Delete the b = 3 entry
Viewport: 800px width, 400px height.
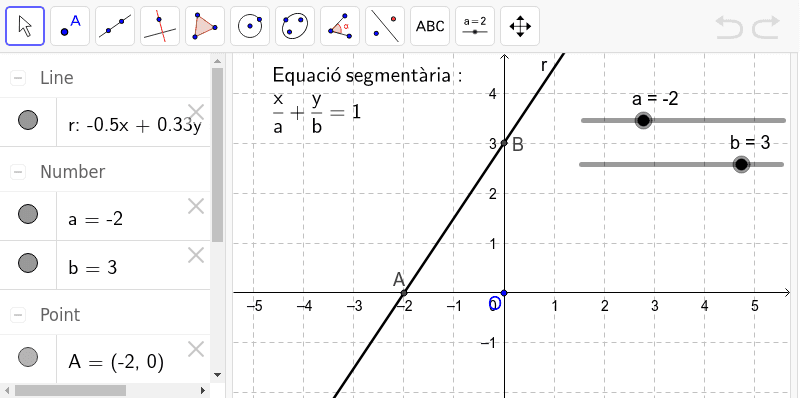196,255
